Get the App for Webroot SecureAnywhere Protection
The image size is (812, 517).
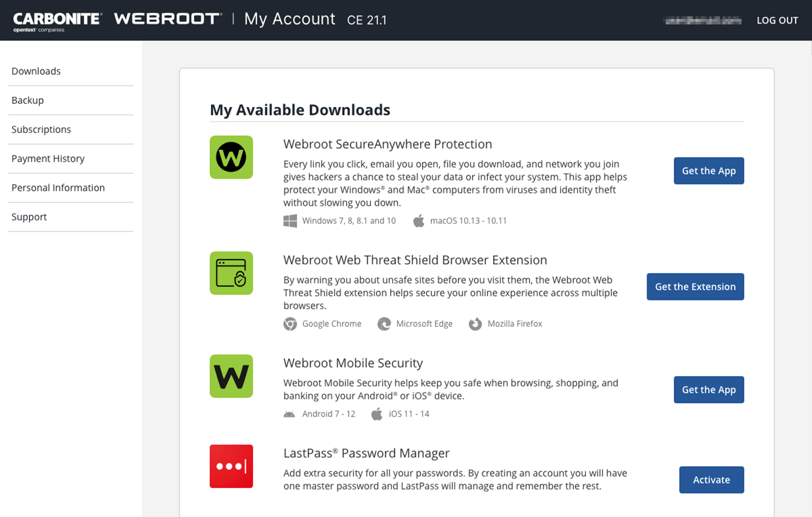[x=709, y=171]
